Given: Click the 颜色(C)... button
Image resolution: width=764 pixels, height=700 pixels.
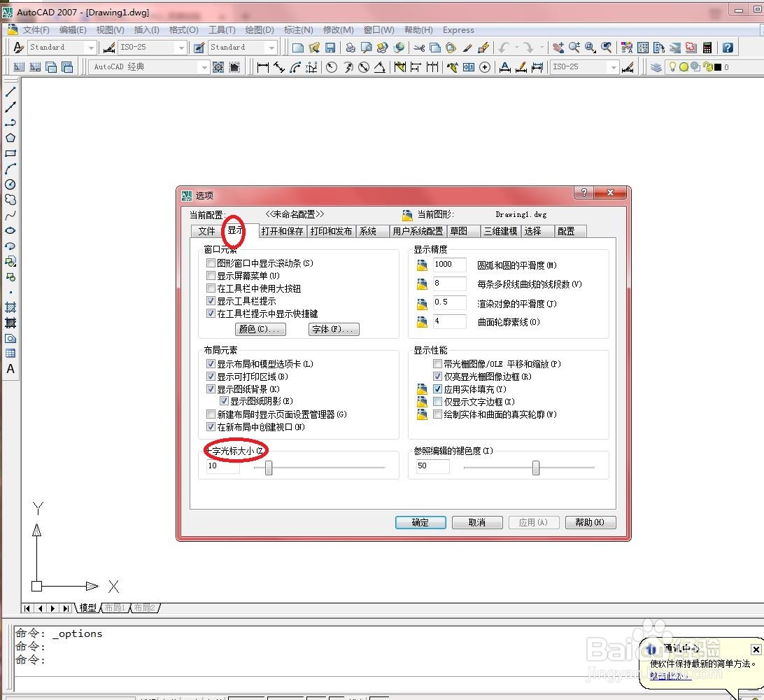Looking at the screenshot, I should tap(260, 329).
